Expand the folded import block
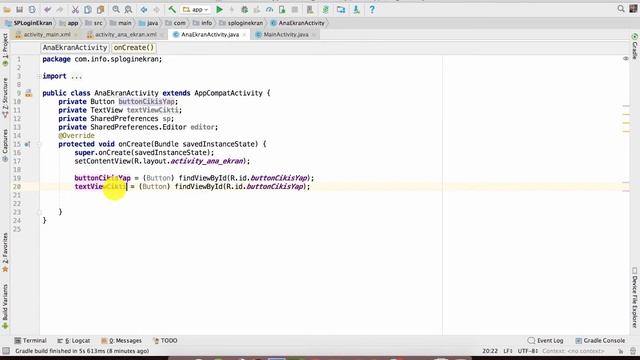The width and height of the screenshot is (640, 360). pyautogui.click(x=39, y=76)
